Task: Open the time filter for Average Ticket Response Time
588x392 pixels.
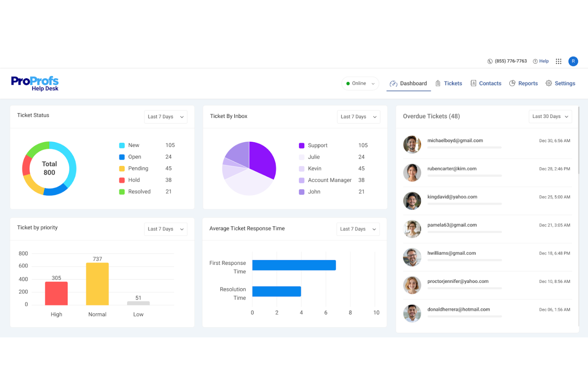Action: (358, 229)
